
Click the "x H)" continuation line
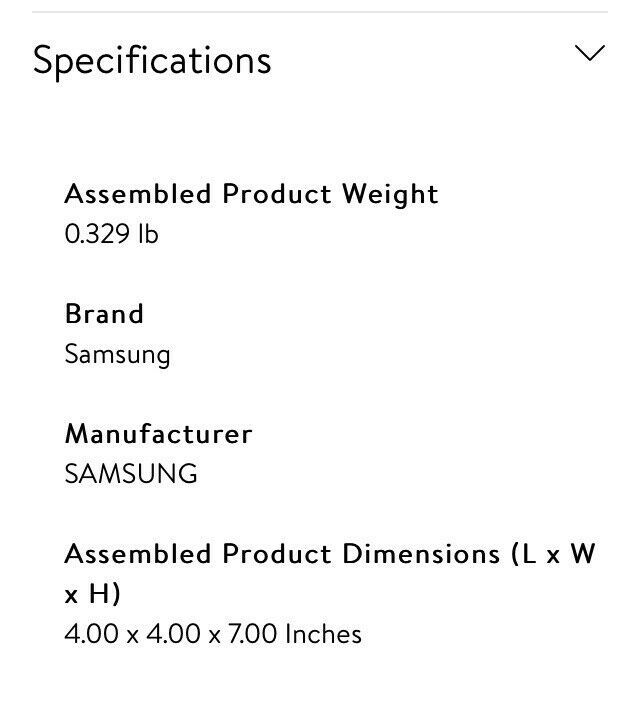93,594
